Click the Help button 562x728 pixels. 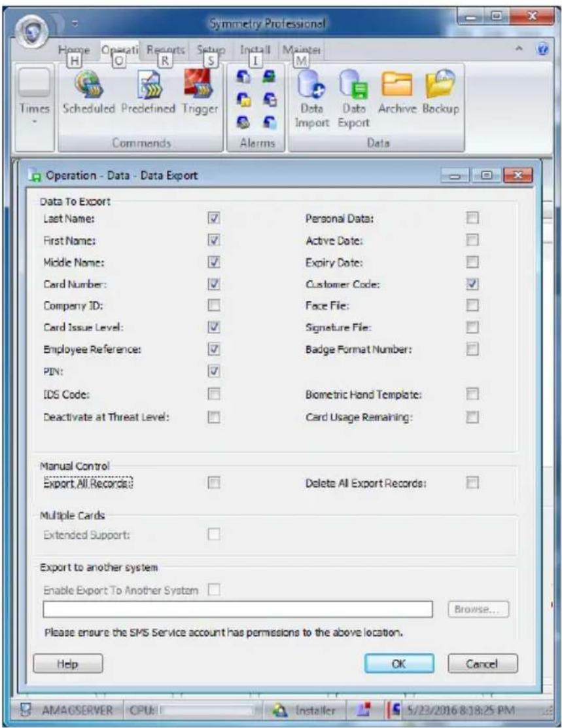pos(68,663)
